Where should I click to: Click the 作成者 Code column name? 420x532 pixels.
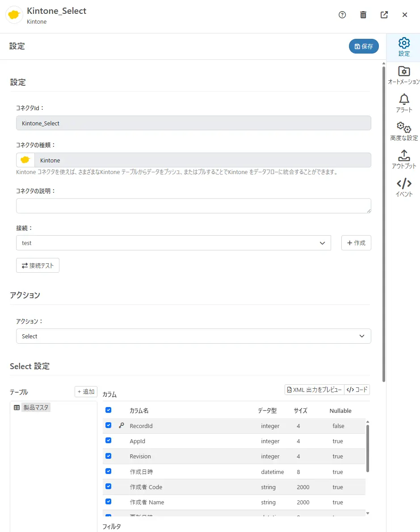(x=146, y=487)
